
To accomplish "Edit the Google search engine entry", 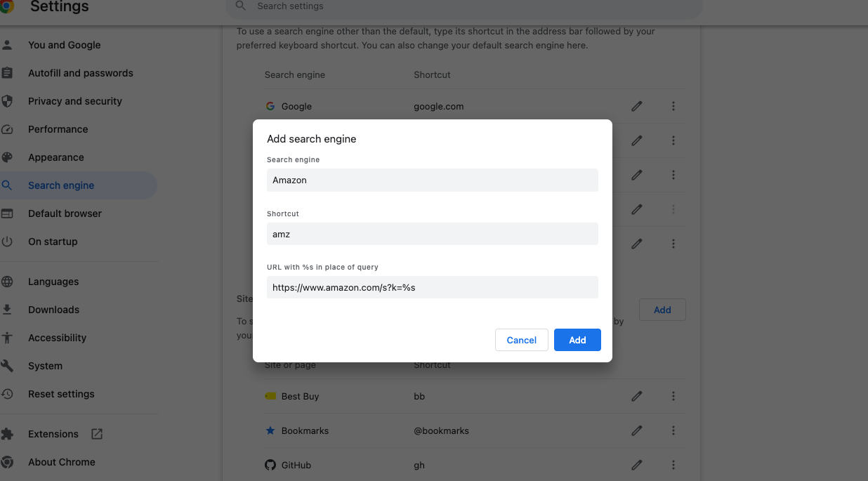I will click(636, 106).
